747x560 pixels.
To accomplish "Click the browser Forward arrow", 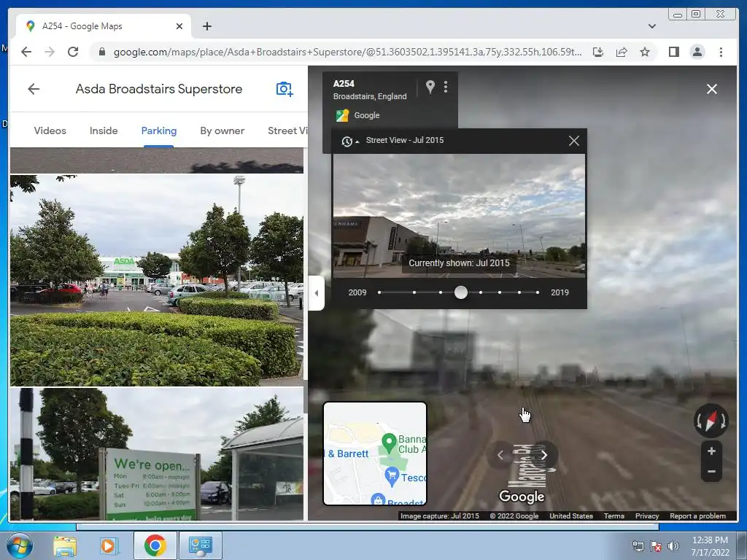I will 50,52.
